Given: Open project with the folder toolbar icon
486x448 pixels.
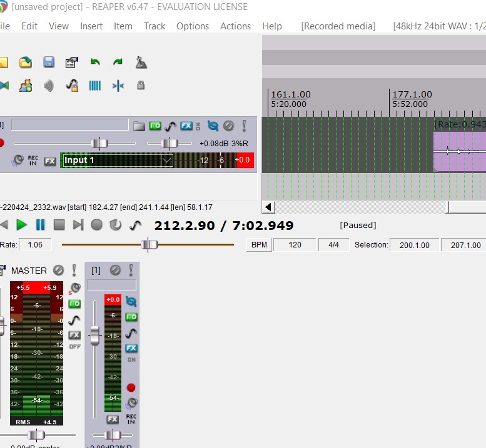Looking at the screenshot, I should (x=26, y=62).
